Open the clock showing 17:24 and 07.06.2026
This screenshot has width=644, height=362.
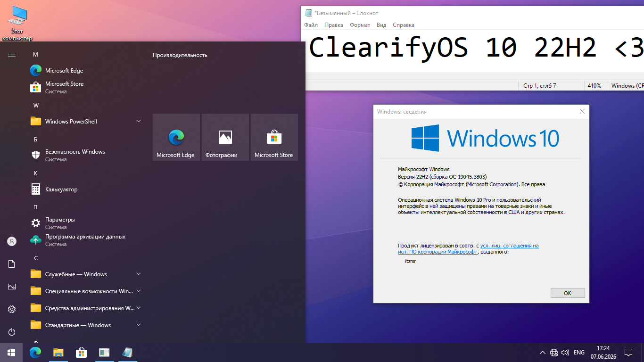pyautogui.click(x=603, y=353)
